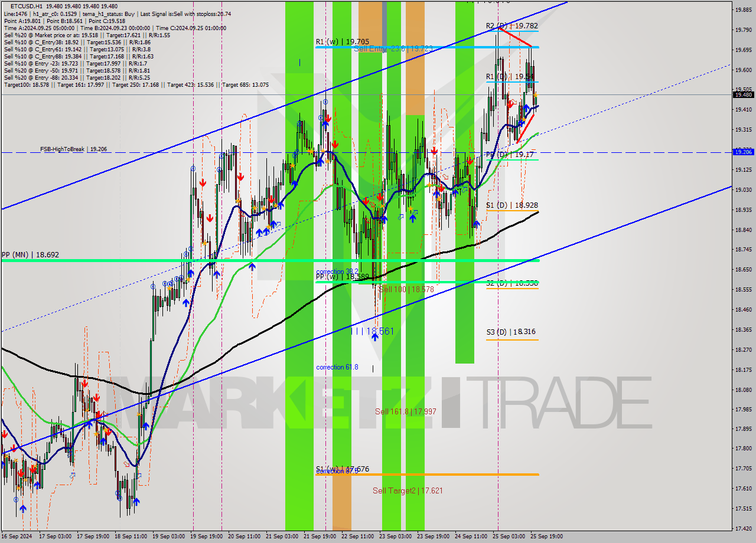Click the 'Sell Target2 | 17.621' label
Screen dimensions: 756x543
tap(408, 490)
